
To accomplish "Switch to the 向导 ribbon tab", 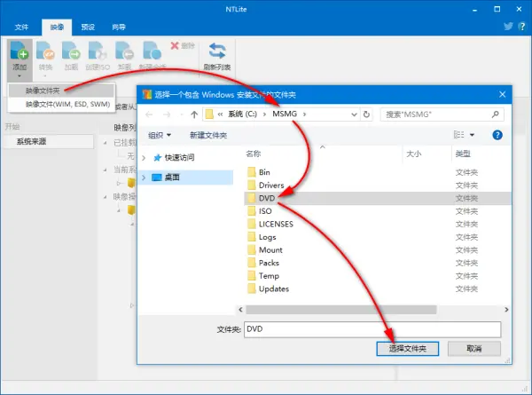I will point(119,27).
